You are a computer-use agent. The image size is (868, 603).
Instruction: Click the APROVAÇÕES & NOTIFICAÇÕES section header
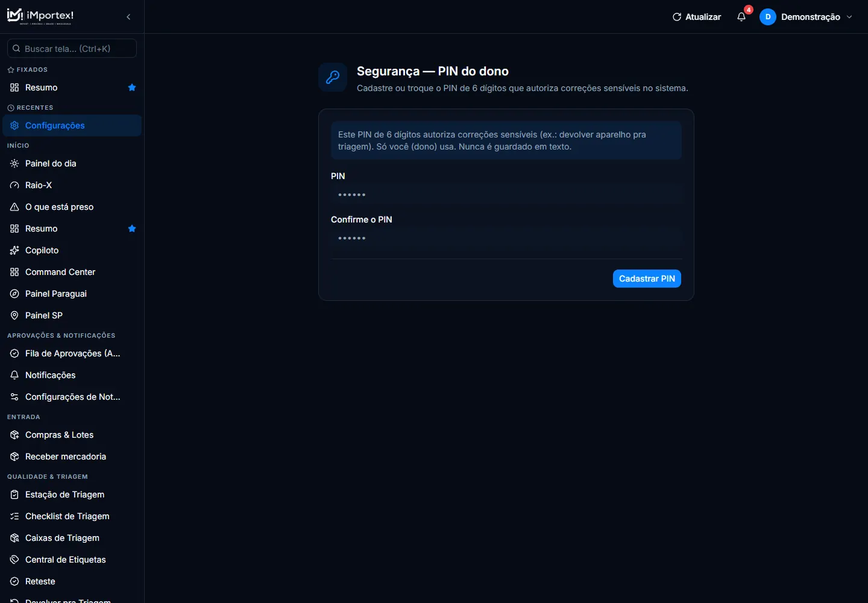pyautogui.click(x=61, y=335)
